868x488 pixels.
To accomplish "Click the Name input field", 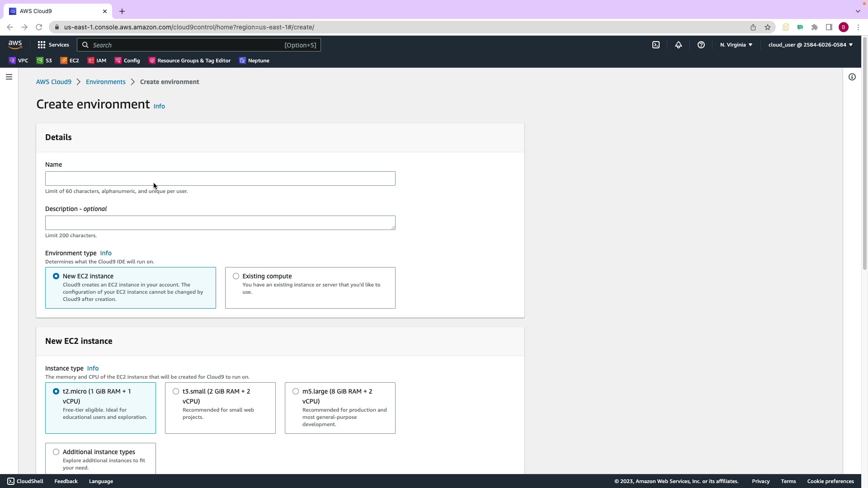I will [220, 178].
